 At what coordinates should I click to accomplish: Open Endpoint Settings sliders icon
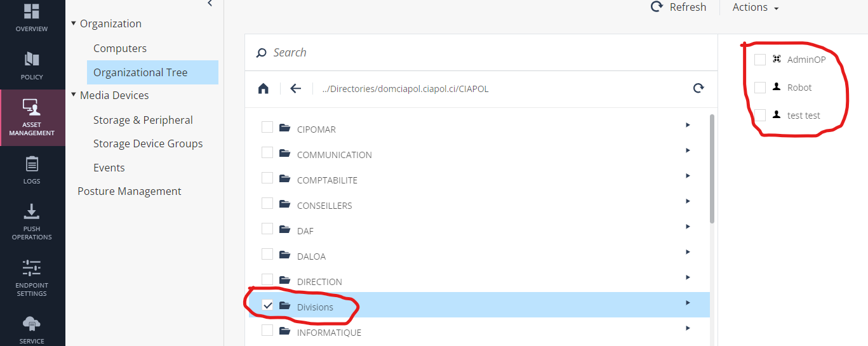click(x=32, y=267)
